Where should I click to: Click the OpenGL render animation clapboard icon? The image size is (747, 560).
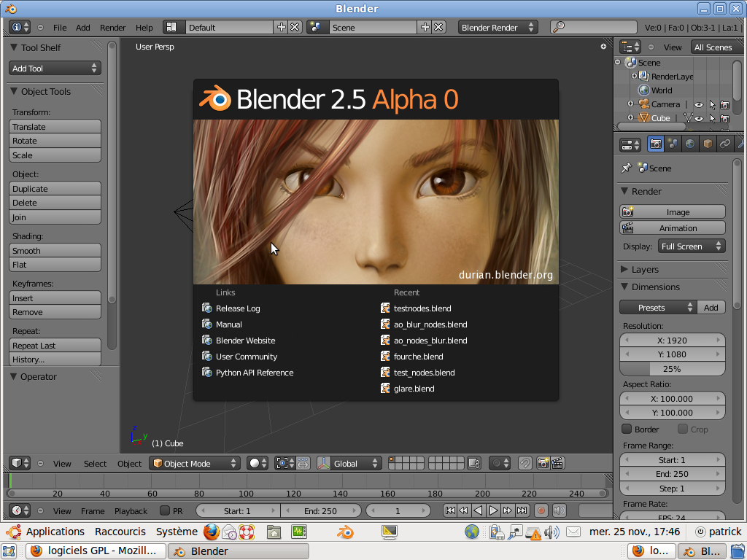pyautogui.click(x=557, y=463)
